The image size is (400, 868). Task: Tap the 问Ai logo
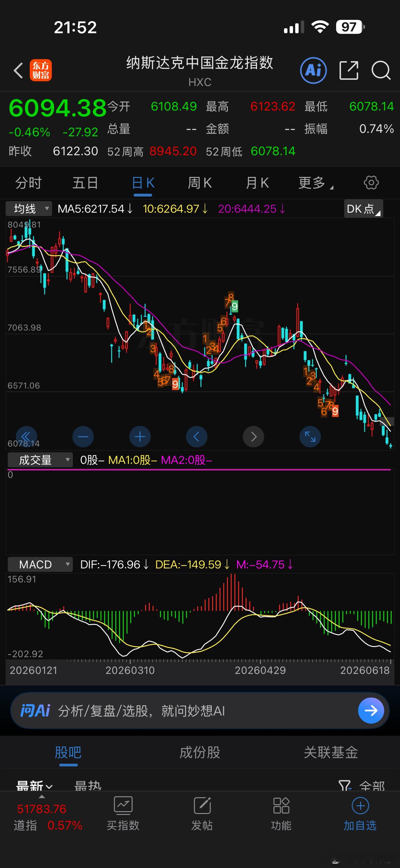pos(35,711)
